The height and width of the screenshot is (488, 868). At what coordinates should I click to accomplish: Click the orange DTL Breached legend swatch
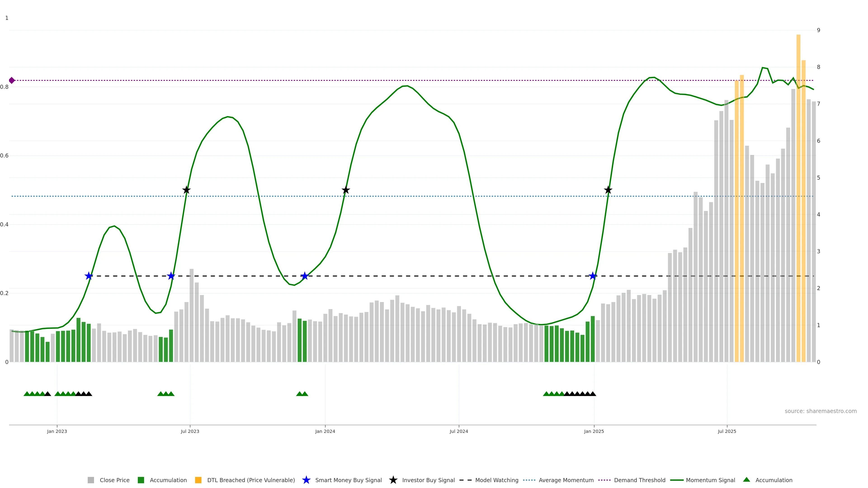click(x=198, y=480)
